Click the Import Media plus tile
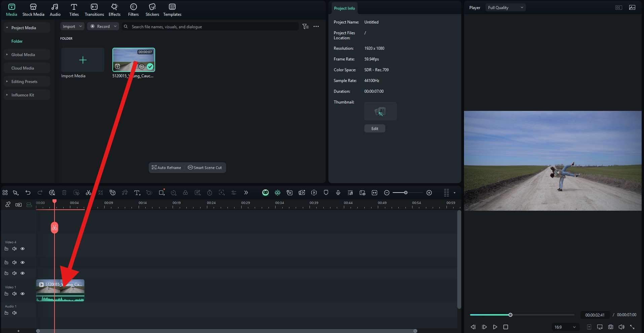644x333 pixels. [x=83, y=60]
